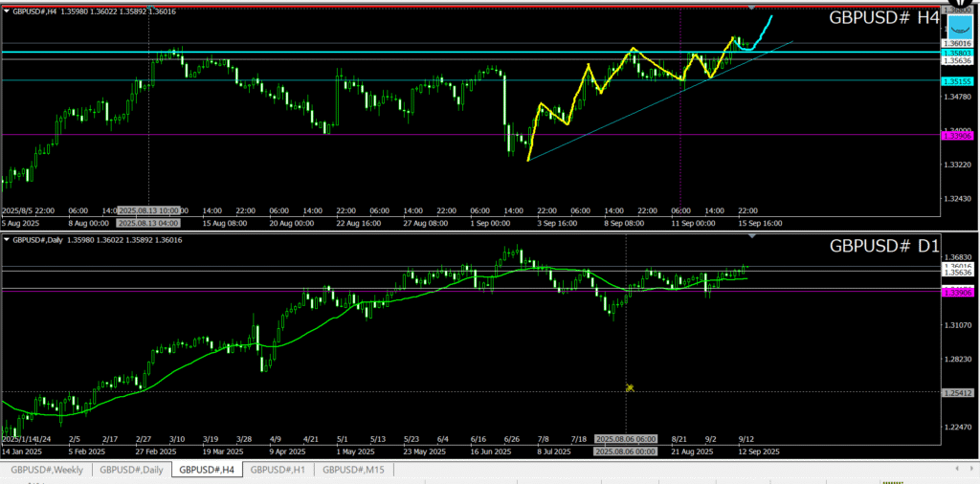Screen dimensions: 980x484
Task: Click the highlighted 2025.08.13 10:00 time label
Action: [x=148, y=210]
